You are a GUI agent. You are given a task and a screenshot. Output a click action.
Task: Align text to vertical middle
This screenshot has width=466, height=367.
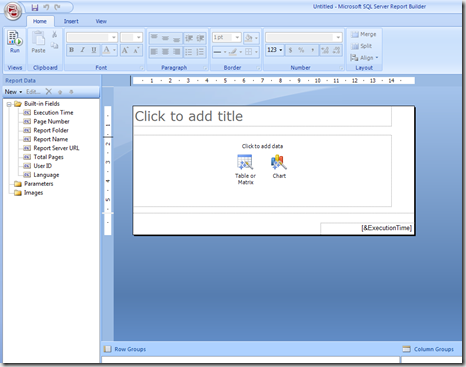pyautogui.click(x=165, y=38)
